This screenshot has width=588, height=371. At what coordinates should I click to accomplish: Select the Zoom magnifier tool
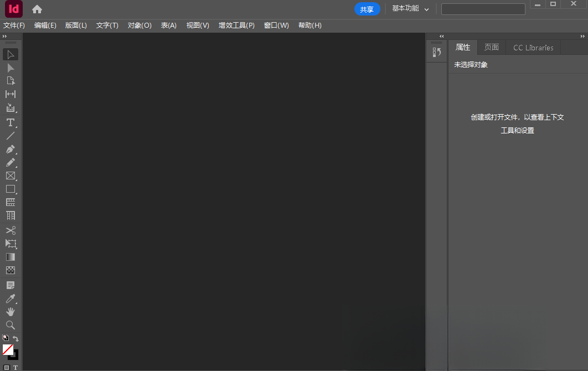pyautogui.click(x=11, y=325)
